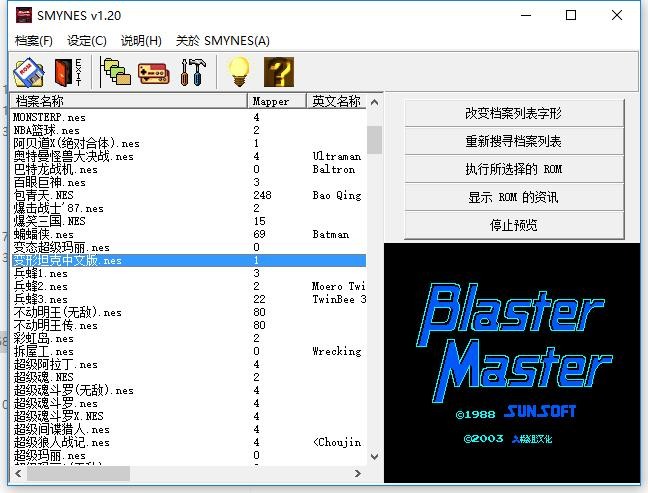Select 变态超级玛丽.nes row
This screenshot has height=493, width=648.
[x=188, y=247]
